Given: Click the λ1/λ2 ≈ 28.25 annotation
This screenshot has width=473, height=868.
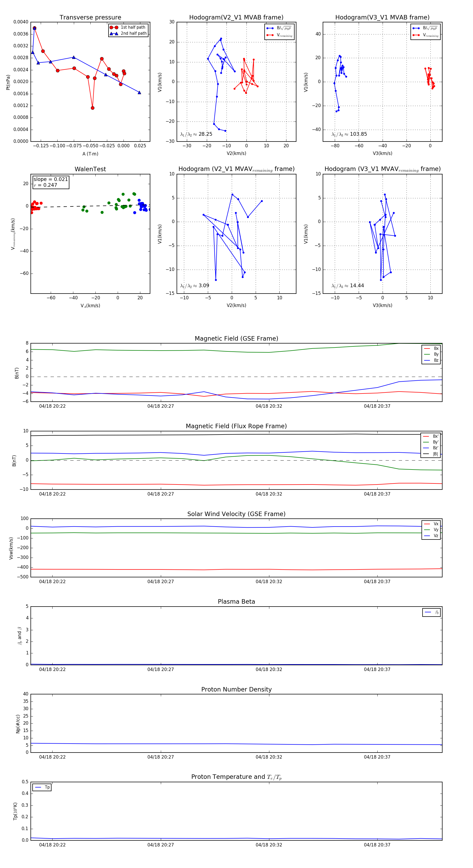Looking at the screenshot, I should 196,134.
